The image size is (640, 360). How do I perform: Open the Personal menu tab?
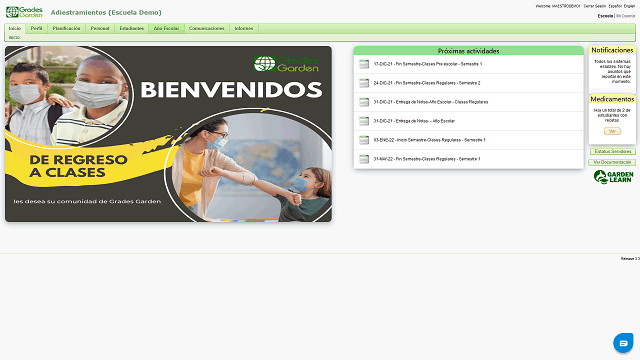click(x=100, y=28)
